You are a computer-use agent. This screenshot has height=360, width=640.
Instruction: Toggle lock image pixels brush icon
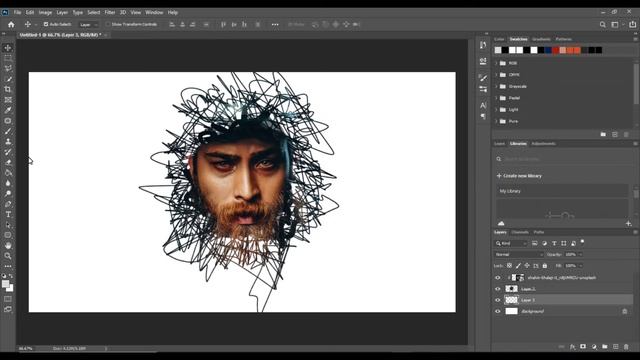(518, 266)
